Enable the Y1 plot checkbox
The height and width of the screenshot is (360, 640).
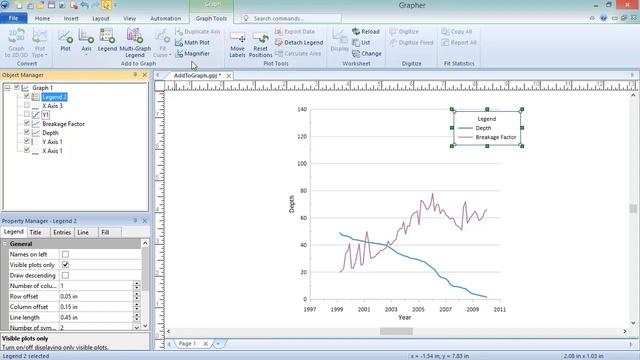[x=27, y=115]
